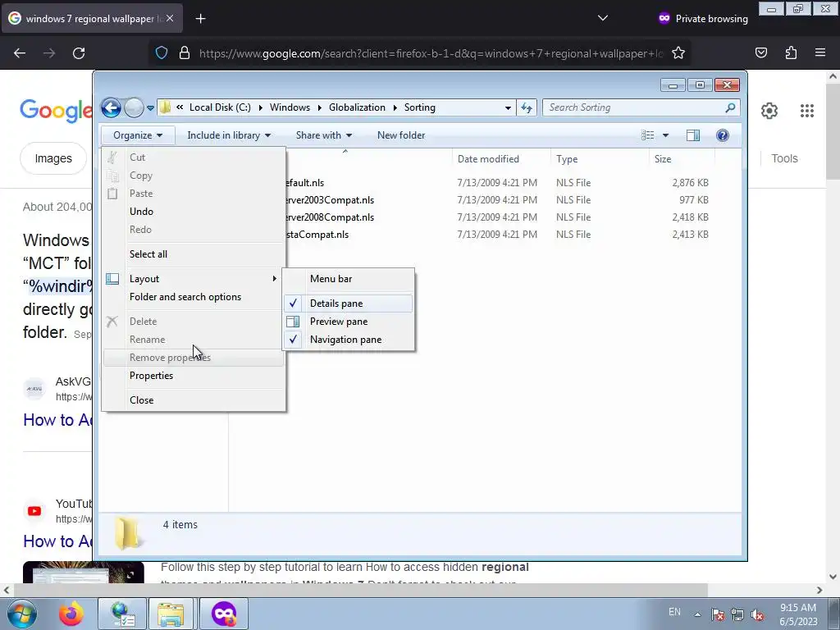The width and height of the screenshot is (840, 630).
Task: Click the Firefox horizontal scrollbar
Action: tap(361, 591)
